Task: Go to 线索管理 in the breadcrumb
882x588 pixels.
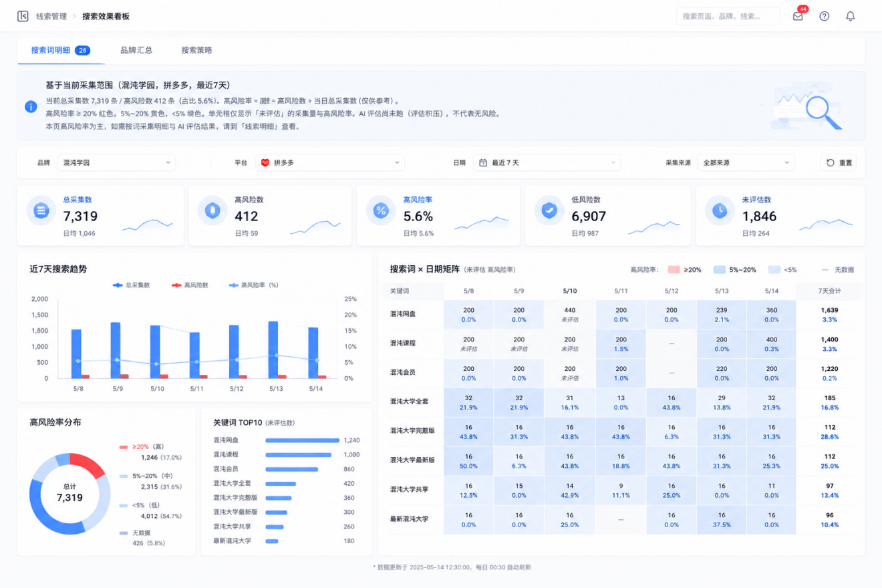Action: (x=51, y=16)
